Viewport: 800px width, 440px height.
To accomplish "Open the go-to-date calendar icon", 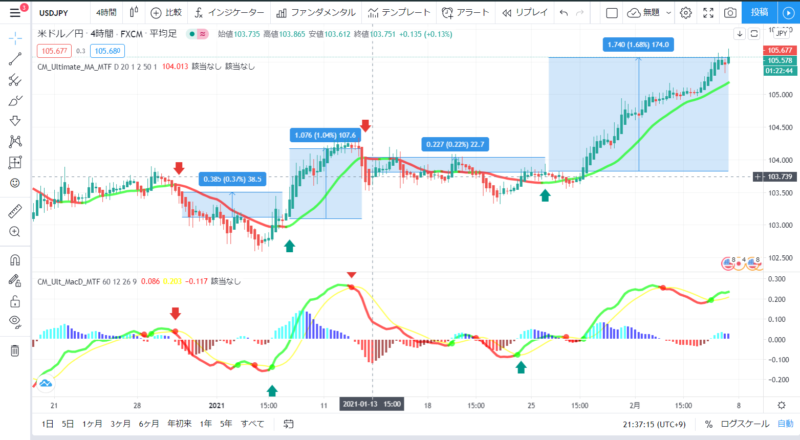I will (288, 424).
